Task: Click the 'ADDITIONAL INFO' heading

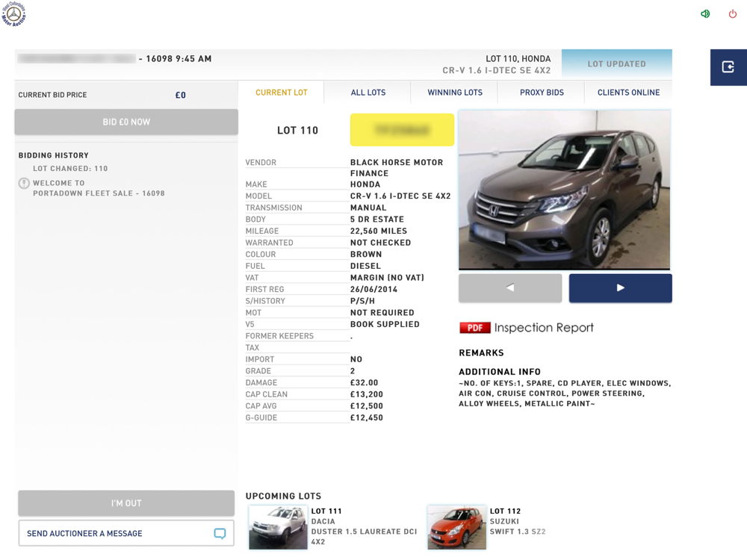Action: [x=500, y=372]
